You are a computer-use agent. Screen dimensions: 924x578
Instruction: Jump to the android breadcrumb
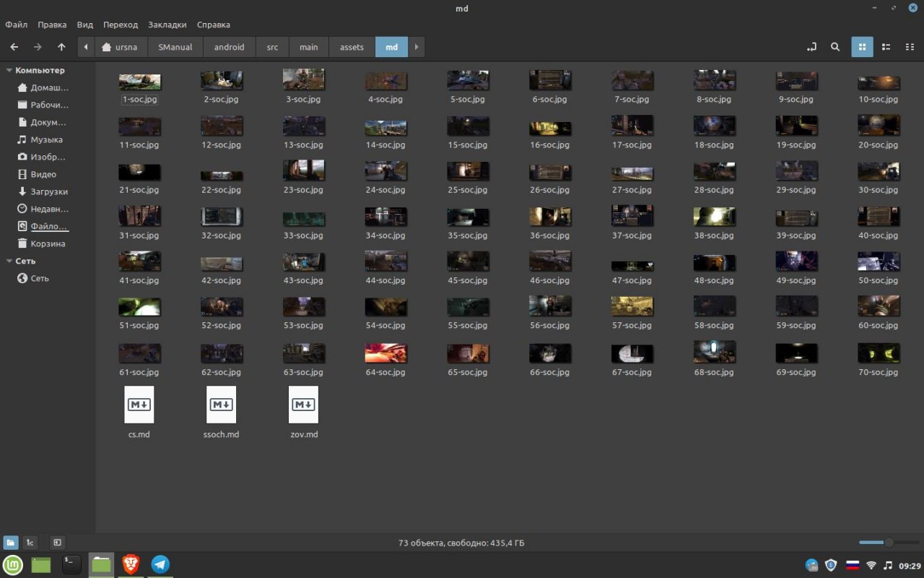pyautogui.click(x=230, y=47)
